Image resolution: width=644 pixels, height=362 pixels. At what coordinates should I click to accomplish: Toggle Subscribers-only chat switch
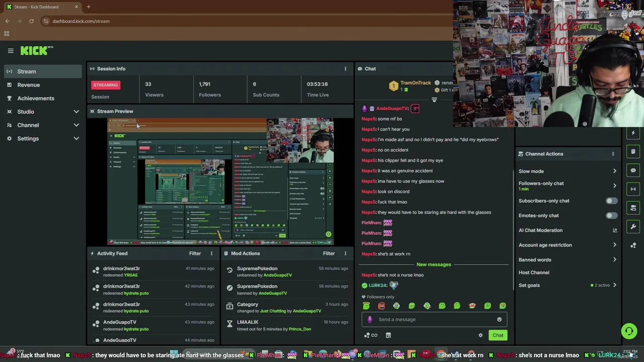(611, 201)
